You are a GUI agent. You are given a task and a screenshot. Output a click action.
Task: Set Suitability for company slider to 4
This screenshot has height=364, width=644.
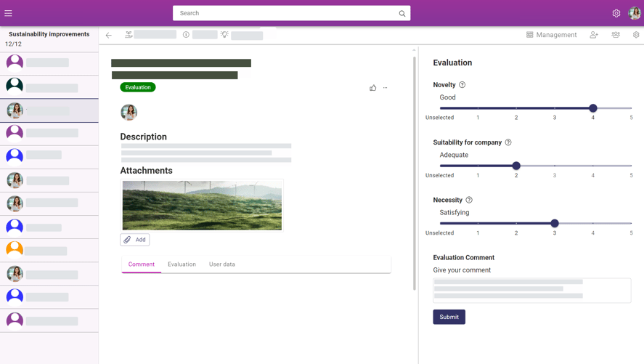(x=592, y=166)
